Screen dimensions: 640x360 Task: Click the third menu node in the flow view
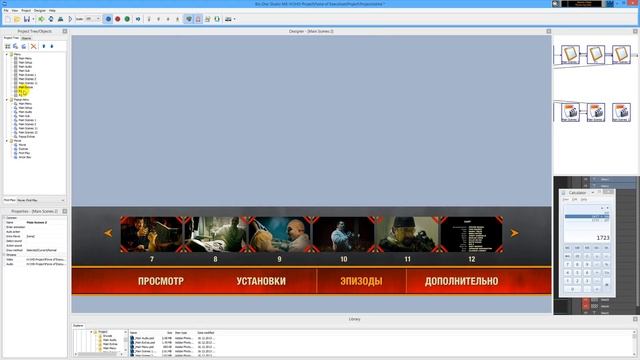tap(621, 54)
